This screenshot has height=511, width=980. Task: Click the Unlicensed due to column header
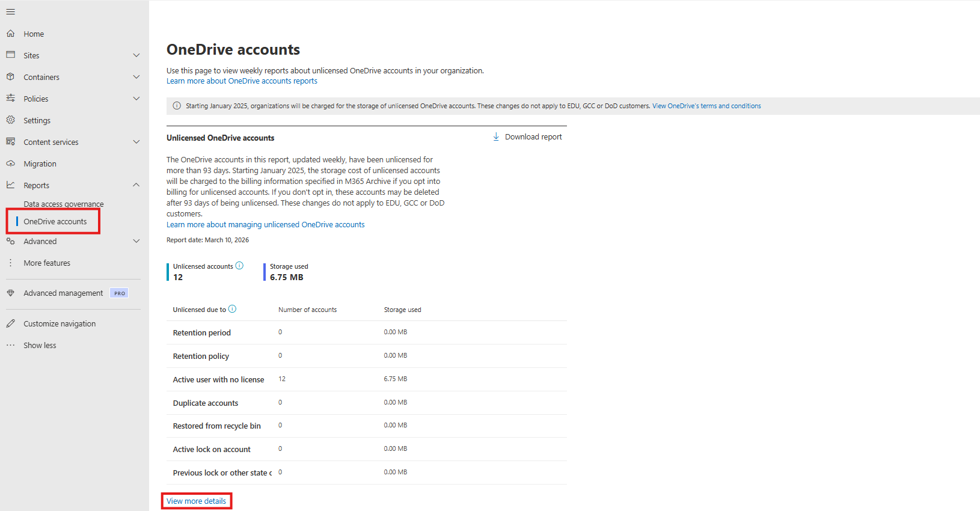point(200,310)
